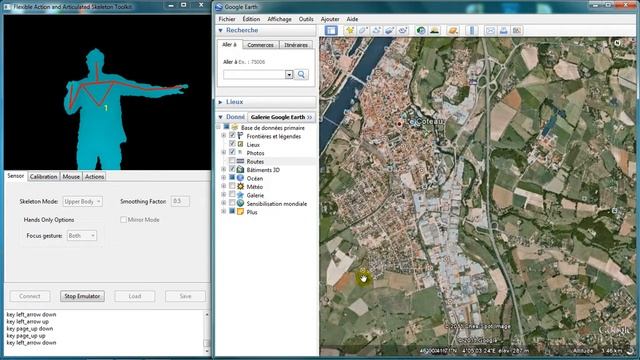Uncheck the Frontières et légendes layer checkbox
The height and width of the screenshot is (360, 640).
tap(232, 135)
